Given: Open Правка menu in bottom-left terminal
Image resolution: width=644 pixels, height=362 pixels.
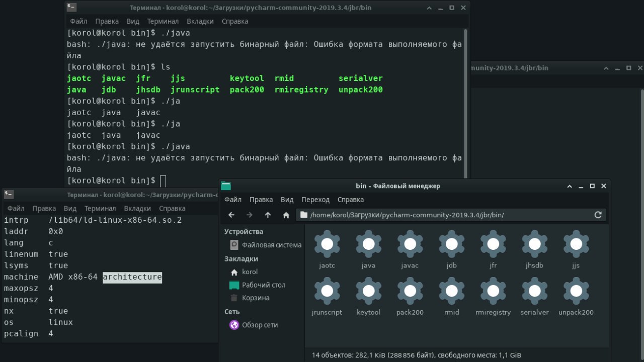Looking at the screenshot, I should click(44, 208).
